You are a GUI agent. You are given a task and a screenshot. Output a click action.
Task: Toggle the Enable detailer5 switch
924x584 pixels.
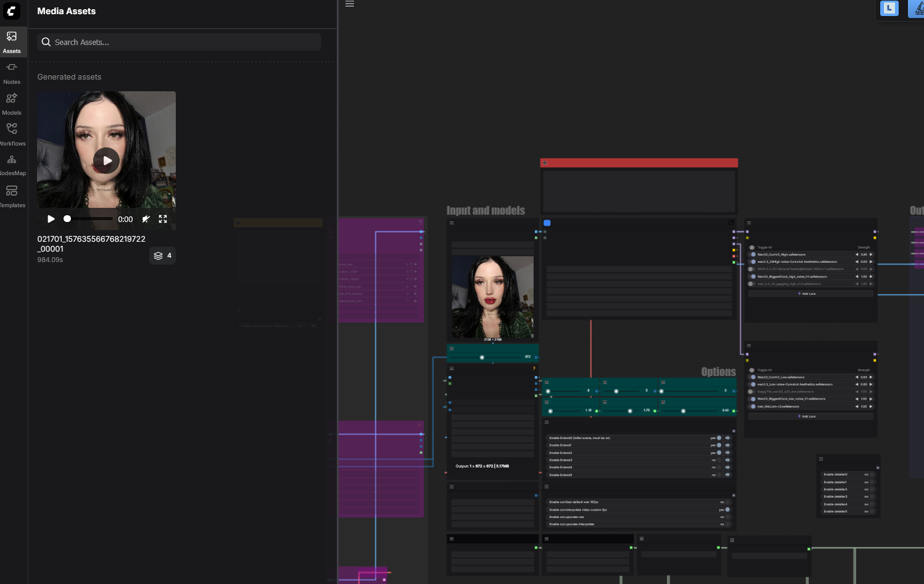872,512
